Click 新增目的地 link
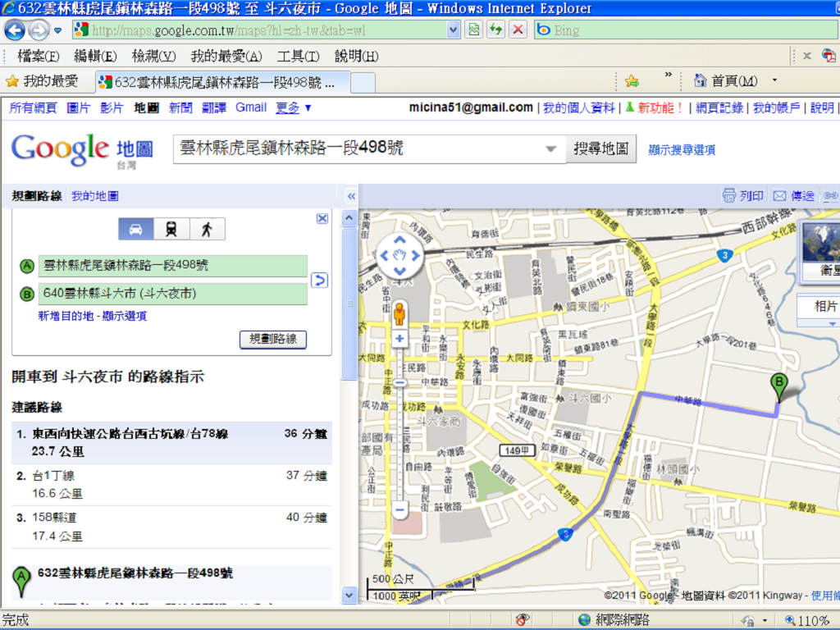840x630 pixels. (x=65, y=316)
